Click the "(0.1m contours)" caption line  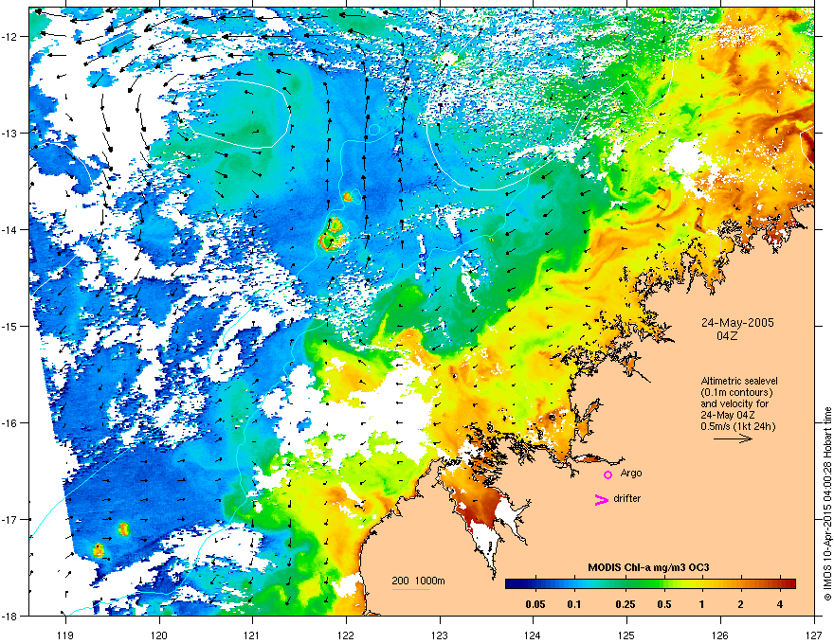[736, 393]
